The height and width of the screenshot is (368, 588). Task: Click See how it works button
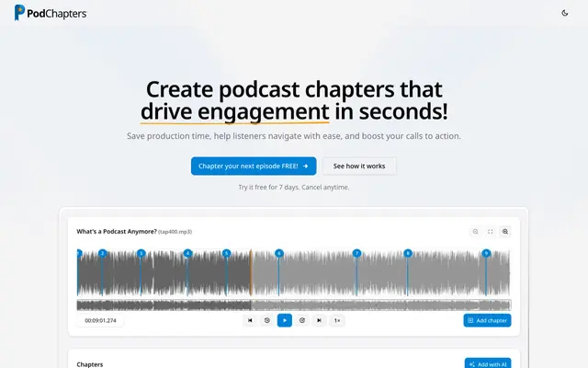(x=359, y=166)
